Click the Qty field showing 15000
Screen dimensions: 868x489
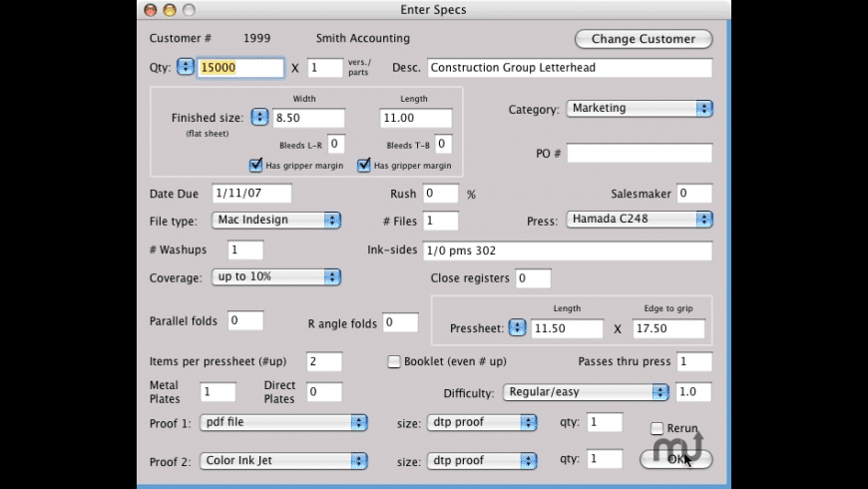[x=240, y=68]
